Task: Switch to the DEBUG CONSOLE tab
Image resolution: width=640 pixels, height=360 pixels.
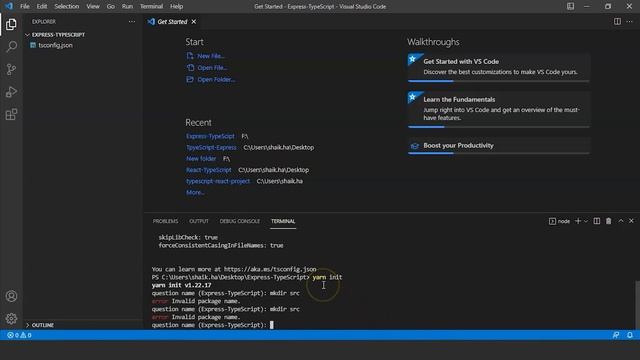Action: tap(240, 221)
